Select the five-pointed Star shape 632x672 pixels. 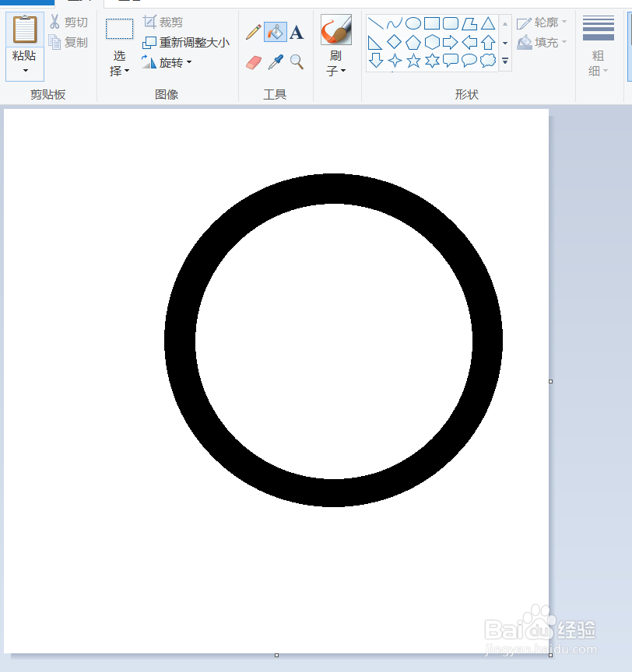pos(413,61)
